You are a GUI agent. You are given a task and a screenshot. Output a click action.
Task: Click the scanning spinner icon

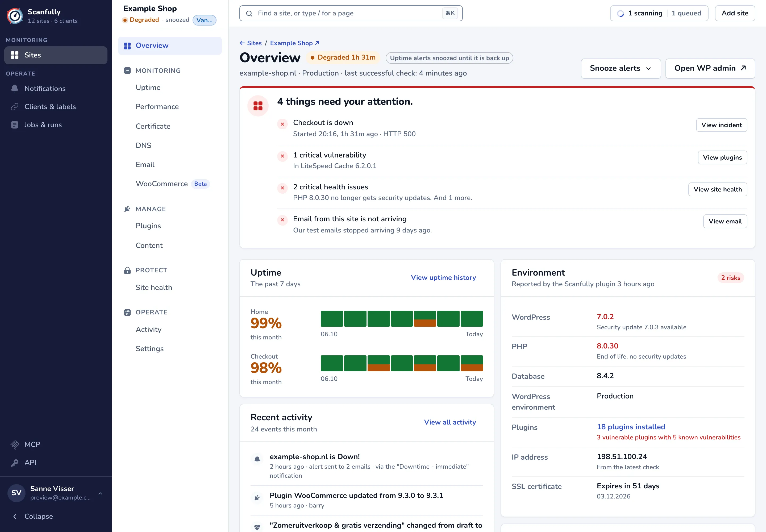620,13
